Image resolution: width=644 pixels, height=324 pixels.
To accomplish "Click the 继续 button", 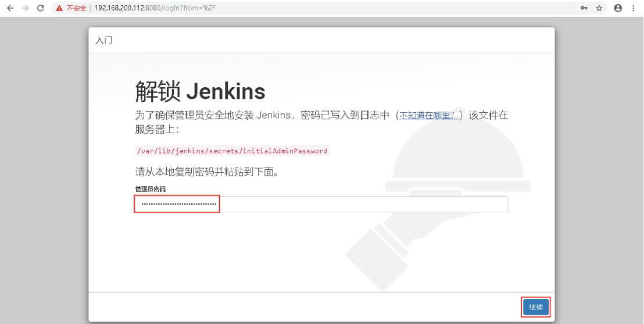I will [536, 307].
